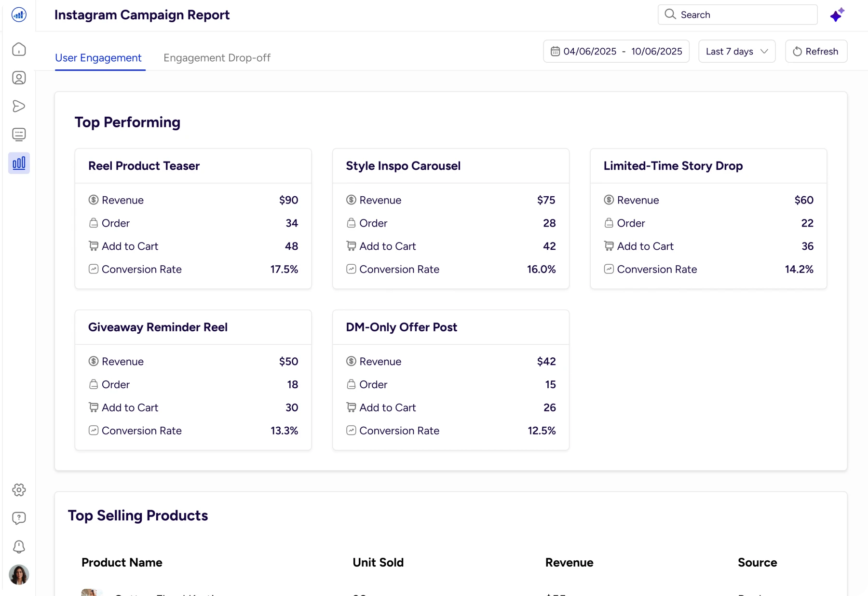Open the date range picker 04/06/2025 - 10/06/2025

tap(616, 52)
